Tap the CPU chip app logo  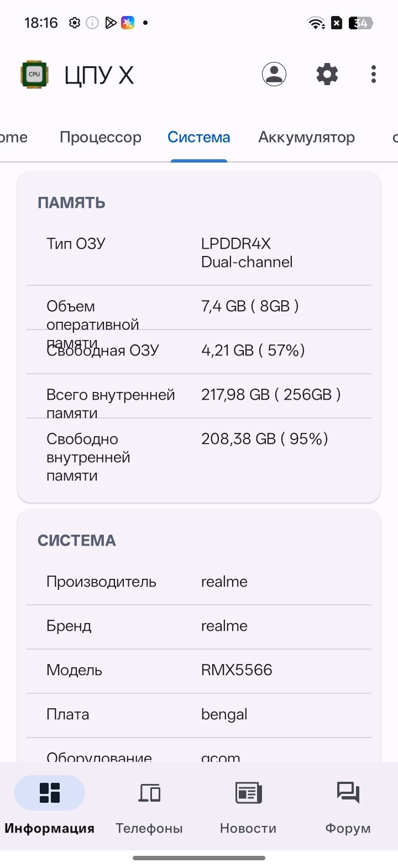tap(34, 74)
